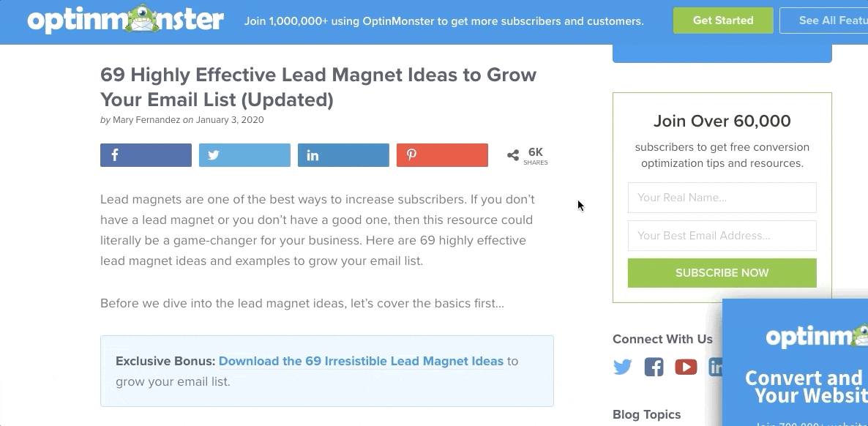Focus the Your Best Email Address field

[x=722, y=236]
